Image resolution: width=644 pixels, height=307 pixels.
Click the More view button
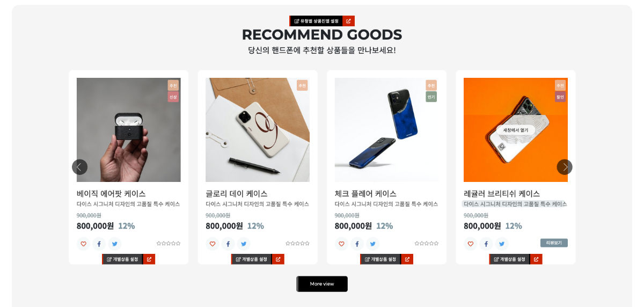[322, 284]
